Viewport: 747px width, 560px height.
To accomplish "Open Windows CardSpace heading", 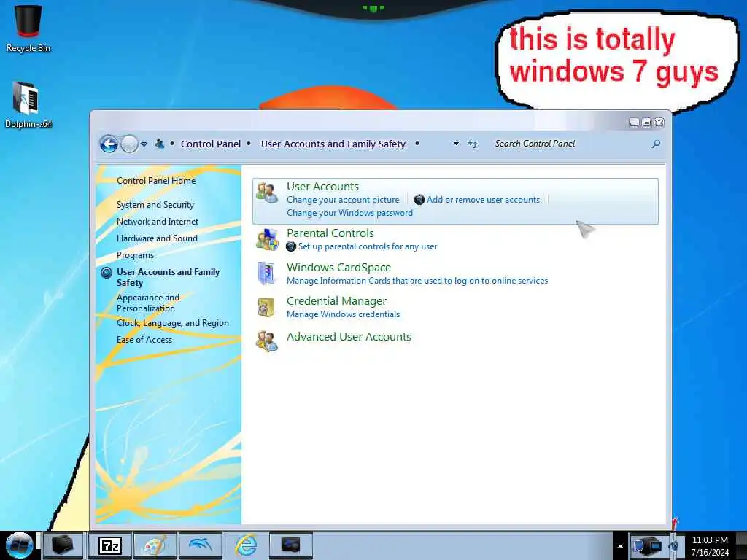I will [338, 268].
